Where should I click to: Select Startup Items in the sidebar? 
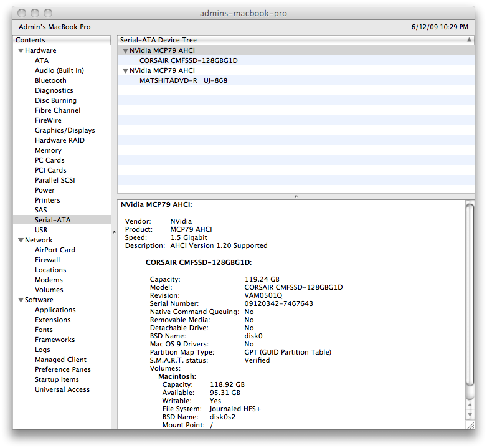pos(57,379)
